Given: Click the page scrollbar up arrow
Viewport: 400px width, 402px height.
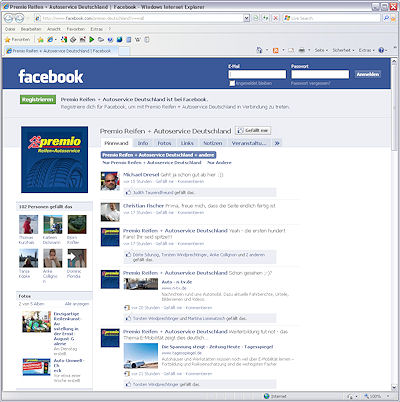Looking at the screenshot, I should tap(394, 62).
